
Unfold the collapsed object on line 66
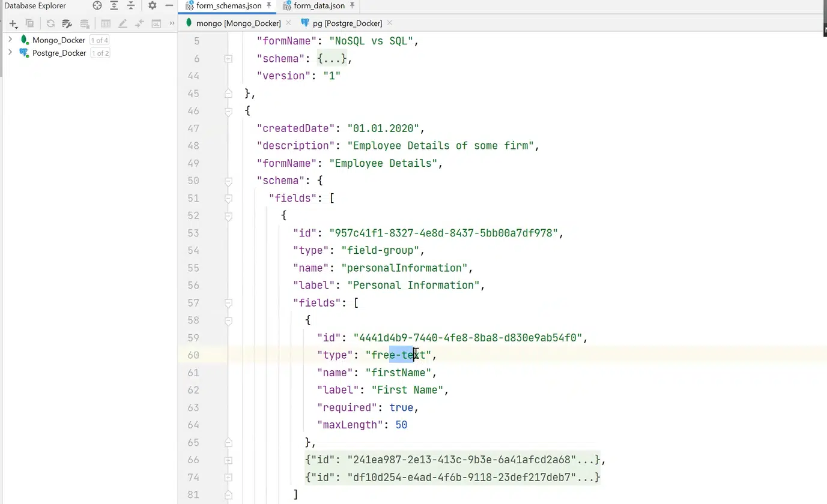click(228, 460)
